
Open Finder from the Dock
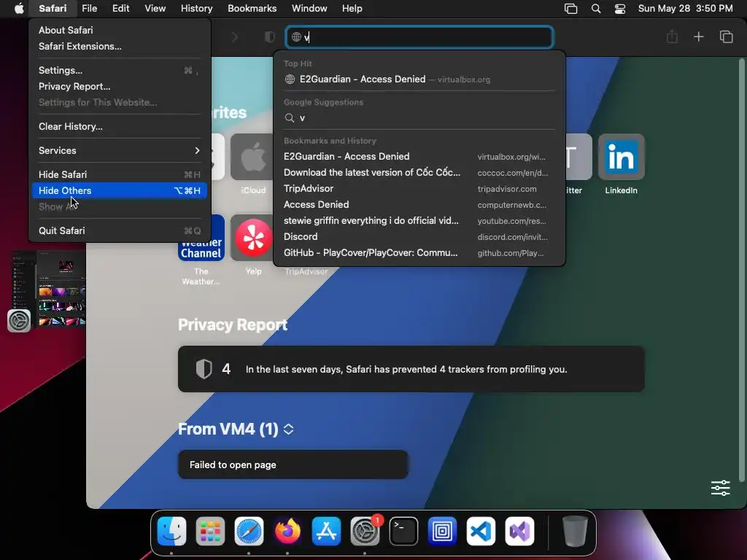[171, 531]
